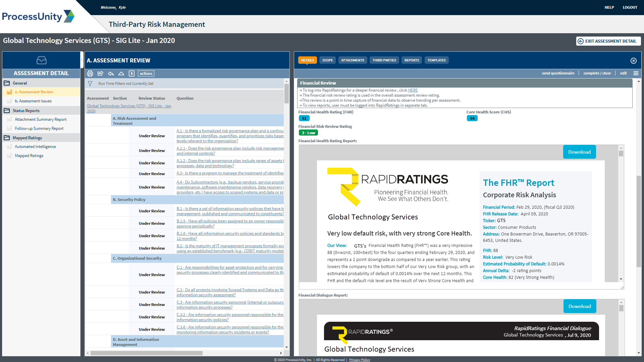Click the Core Health Score badge 94

[472, 118]
